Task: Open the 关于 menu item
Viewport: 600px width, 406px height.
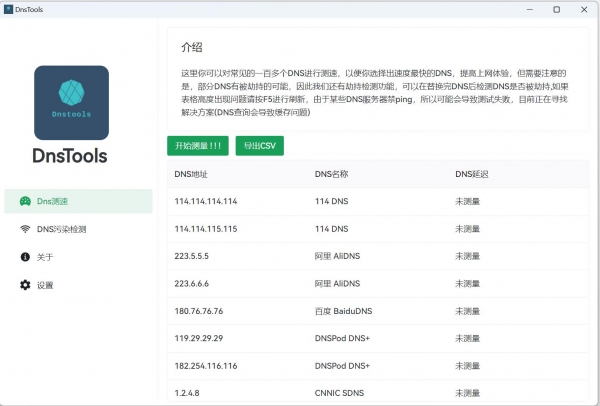Action: (78, 257)
